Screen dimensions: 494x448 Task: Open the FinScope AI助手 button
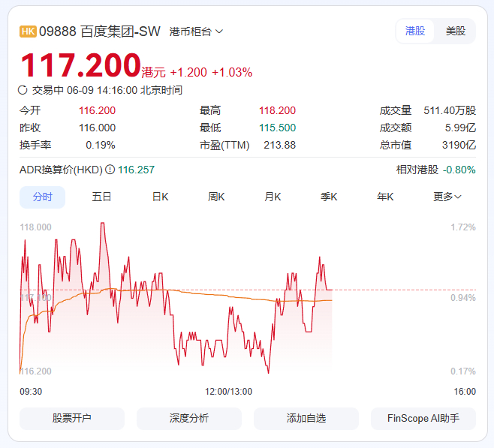coord(423,419)
